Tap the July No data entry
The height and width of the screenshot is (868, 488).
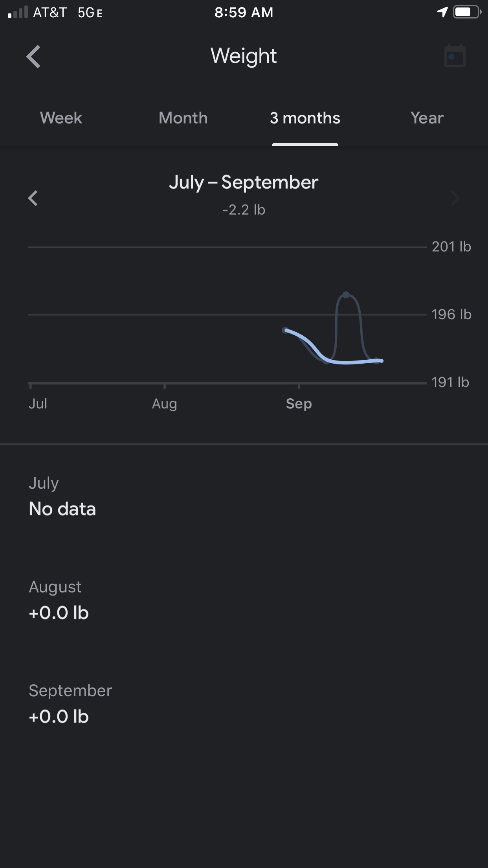tap(62, 496)
